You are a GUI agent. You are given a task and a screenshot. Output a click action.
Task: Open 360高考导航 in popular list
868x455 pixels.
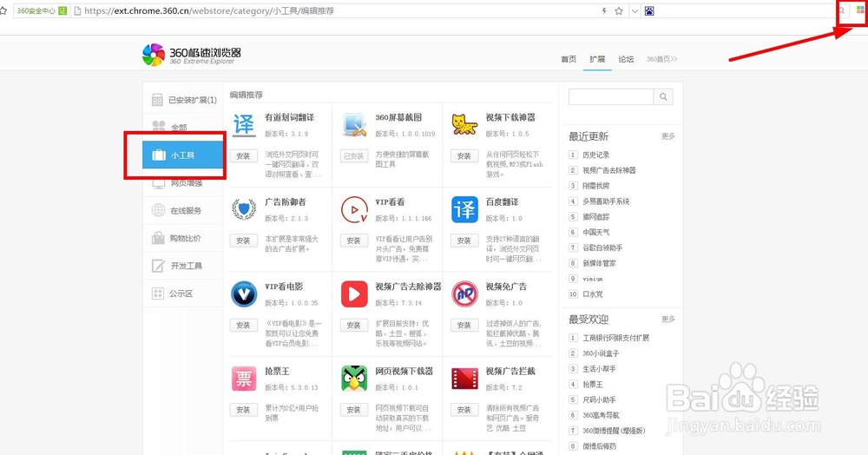(601, 415)
